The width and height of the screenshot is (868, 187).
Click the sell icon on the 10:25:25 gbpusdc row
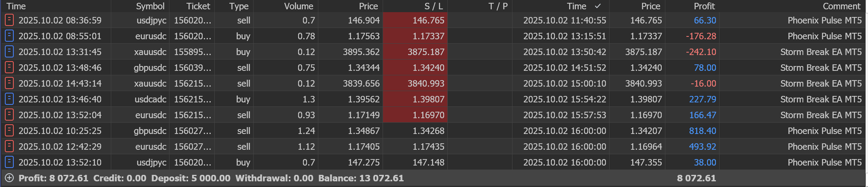[9, 131]
